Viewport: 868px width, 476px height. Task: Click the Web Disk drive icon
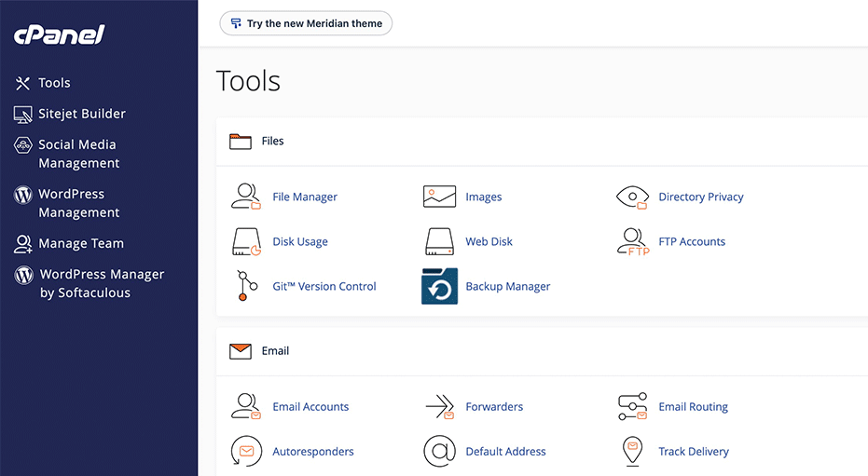[x=439, y=241]
